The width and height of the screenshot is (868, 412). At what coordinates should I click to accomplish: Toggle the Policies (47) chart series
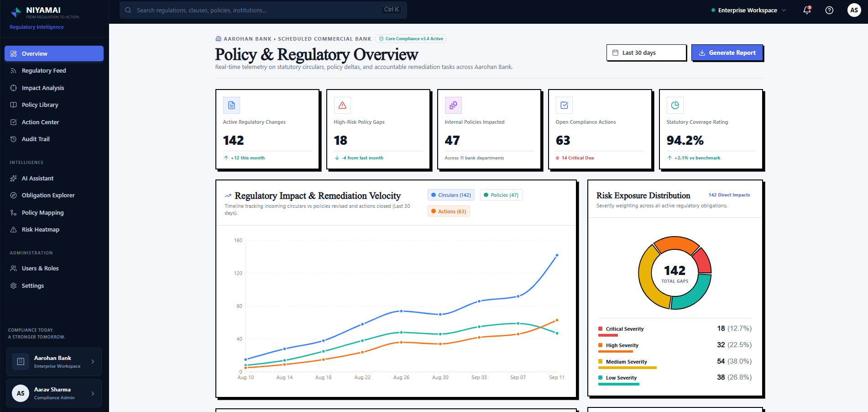pos(501,195)
